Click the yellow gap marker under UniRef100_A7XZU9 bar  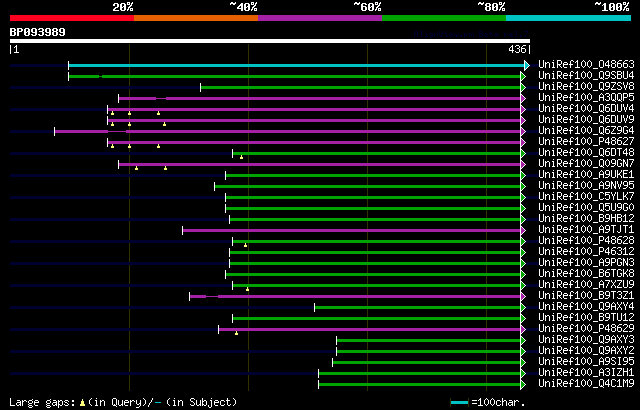[247, 289]
